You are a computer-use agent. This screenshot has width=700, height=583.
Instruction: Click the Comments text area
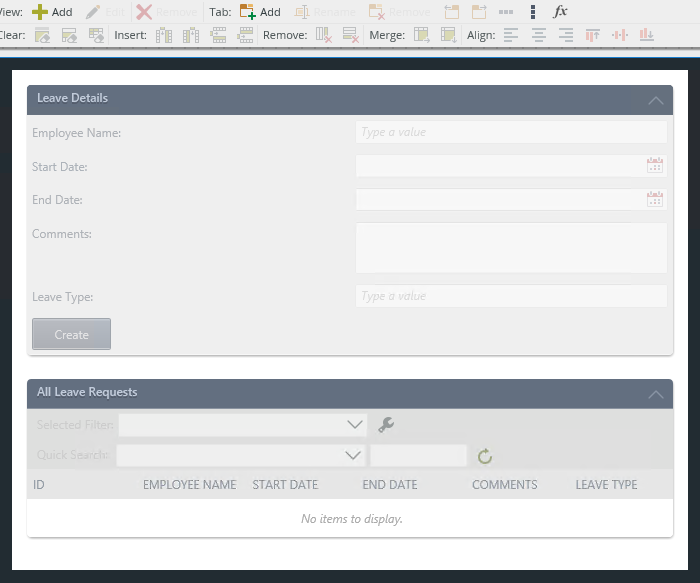511,248
